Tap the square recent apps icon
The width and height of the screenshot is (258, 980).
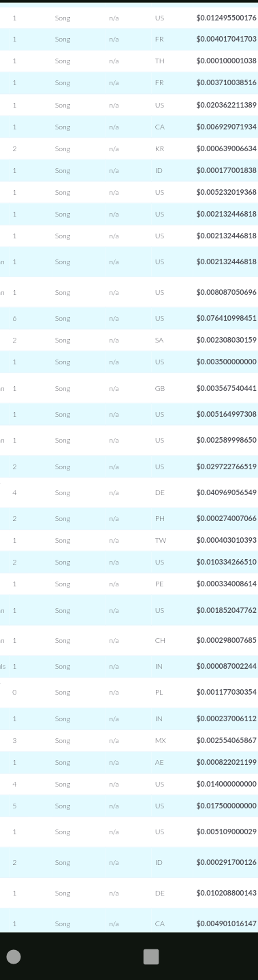click(151, 957)
